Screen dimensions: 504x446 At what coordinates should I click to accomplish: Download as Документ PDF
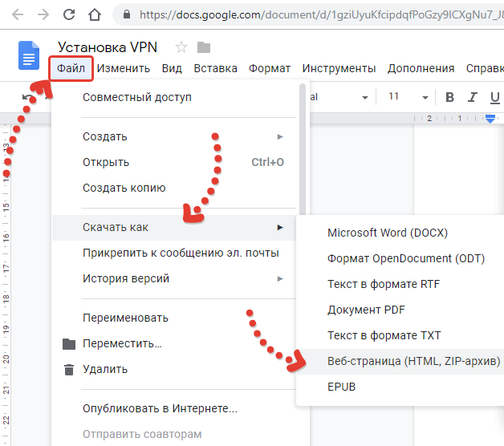[x=400, y=310]
